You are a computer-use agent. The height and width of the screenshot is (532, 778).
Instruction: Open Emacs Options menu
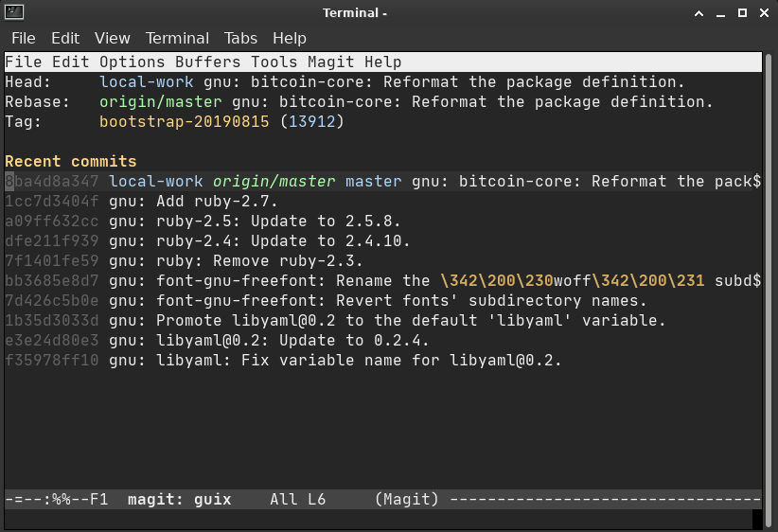tap(132, 62)
